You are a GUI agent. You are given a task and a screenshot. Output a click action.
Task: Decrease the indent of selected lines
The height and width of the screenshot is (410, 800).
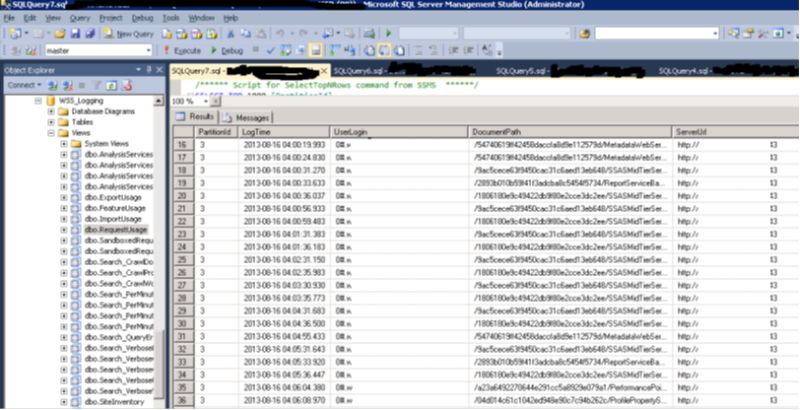pyautogui.click(x=454, y=50)
